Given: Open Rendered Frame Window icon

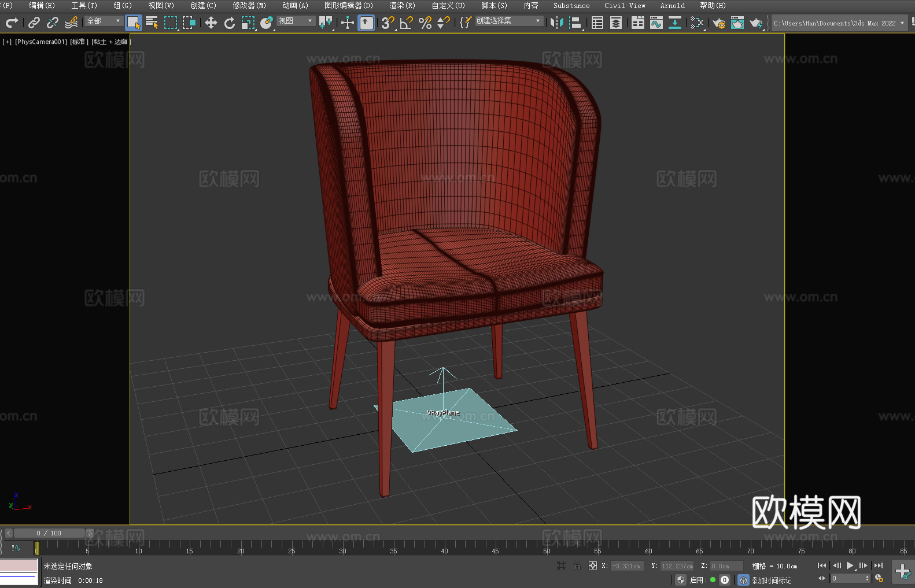Looking at the screenshot, I should pyautogui.click(x=737, y=23).
